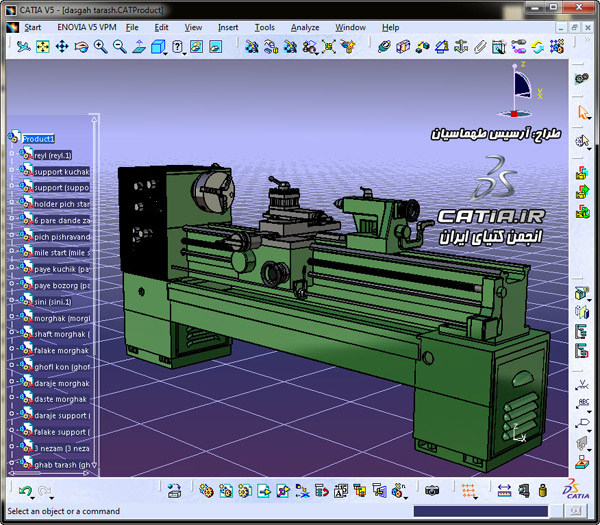
Task: Expand the shaft morghak tree node
Action: (x=11, y=332)
